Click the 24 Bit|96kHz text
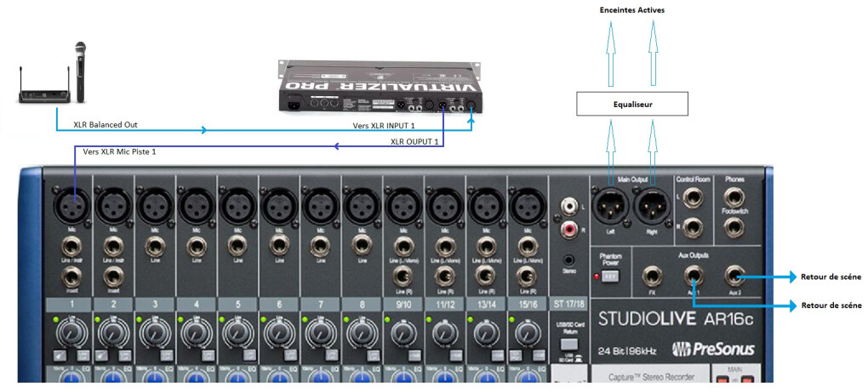Screen dimensions: 868x392 point(628,350)
